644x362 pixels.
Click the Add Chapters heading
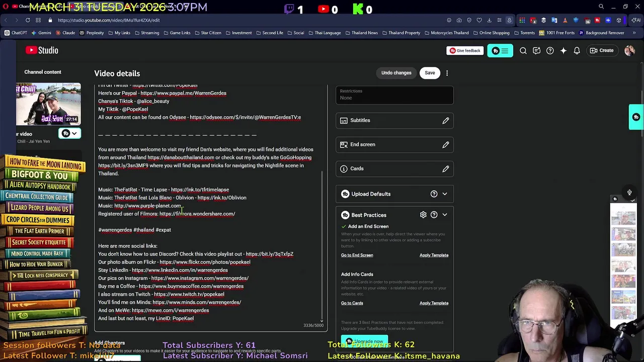click(x=109, y=343)
